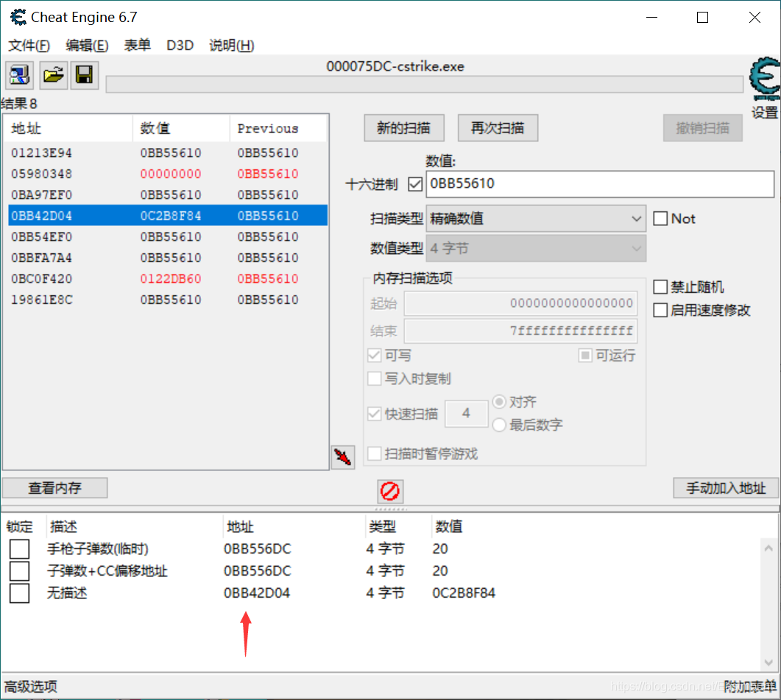This screenshot has width=781, height=700.
Task: Lock the 手枪子弹数(临时) entry checkbox
Action: pos(19,549)
